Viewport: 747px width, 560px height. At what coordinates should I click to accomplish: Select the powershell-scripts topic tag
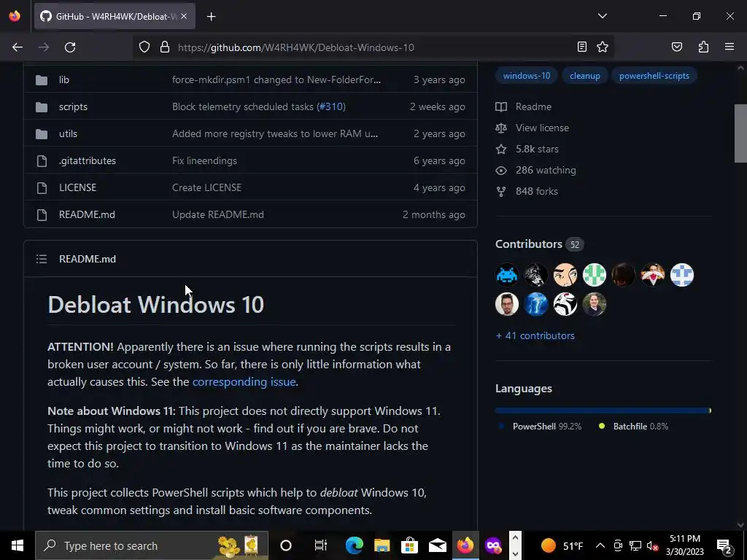point(654,76)
